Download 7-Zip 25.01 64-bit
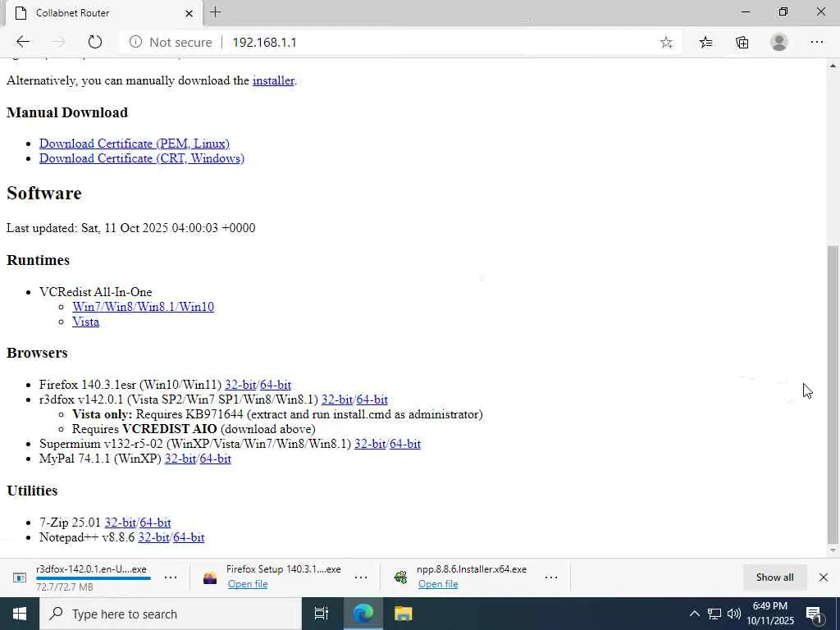 click(155, 523)
